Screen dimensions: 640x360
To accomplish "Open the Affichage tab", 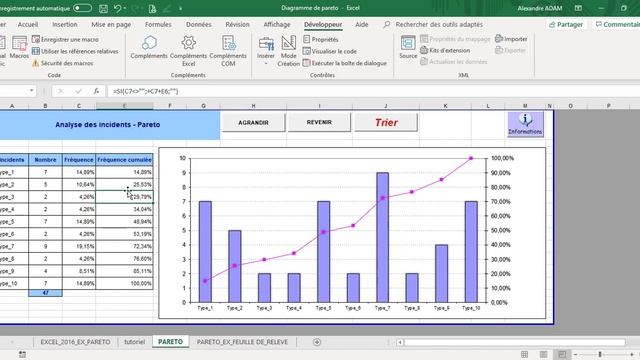I will tap(276, 24).
